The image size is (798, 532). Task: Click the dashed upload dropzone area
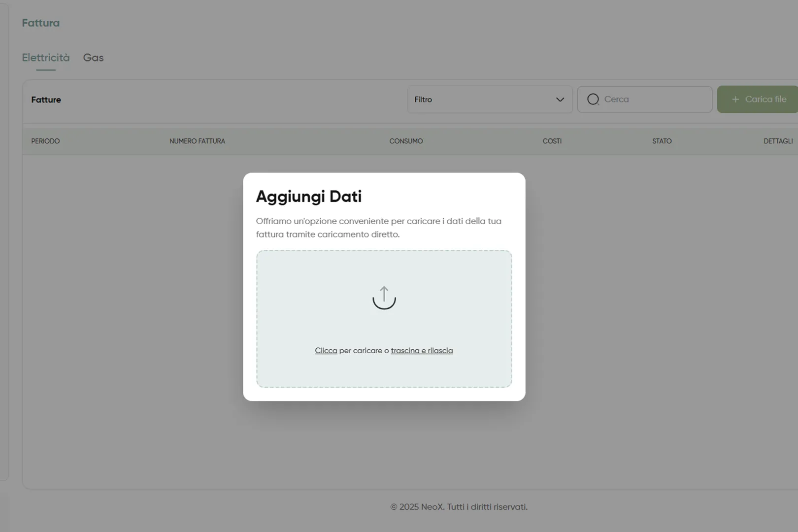tap(384, 319)
